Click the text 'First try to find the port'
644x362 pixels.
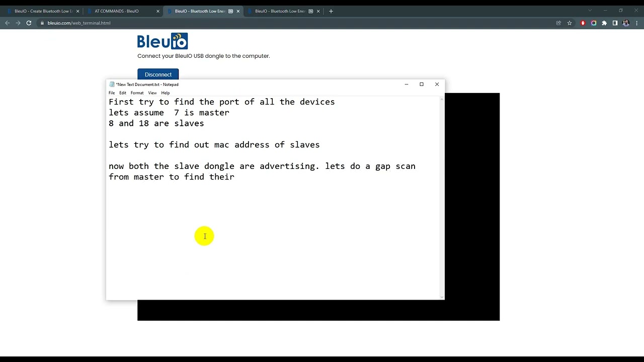174,102
